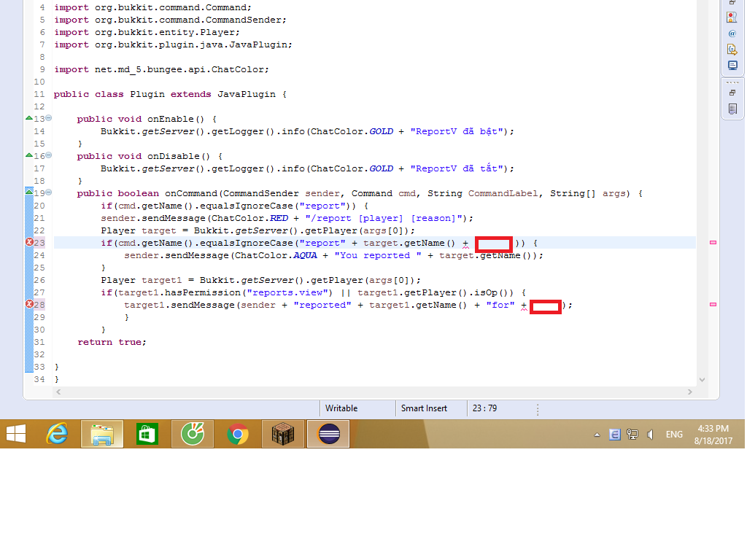The image size is (747, 560).
Task: Click the override indicator on line 19
Action: click(29, 192)
